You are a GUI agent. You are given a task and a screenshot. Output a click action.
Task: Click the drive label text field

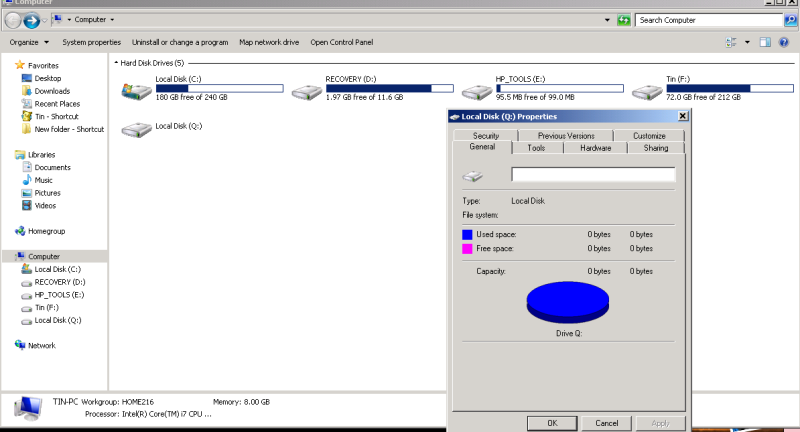(593, 175)
